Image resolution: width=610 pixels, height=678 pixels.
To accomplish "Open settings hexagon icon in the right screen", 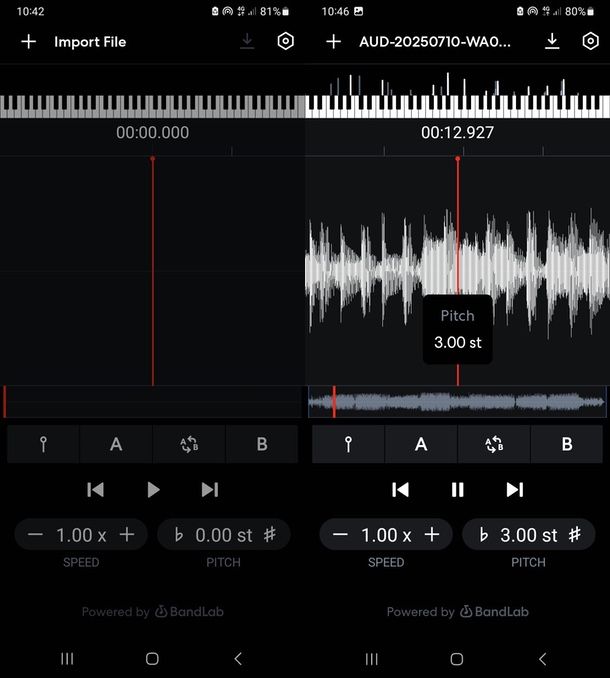I will coord(591,42).
